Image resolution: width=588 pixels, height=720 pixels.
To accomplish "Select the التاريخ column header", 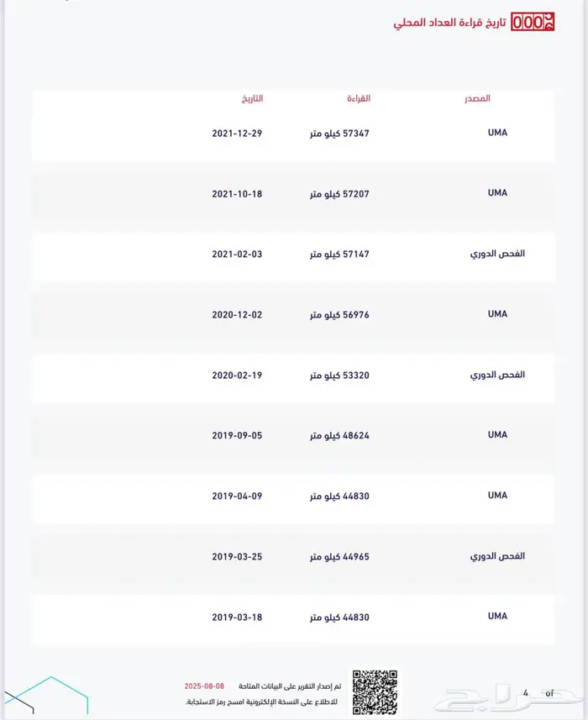I will tap(252, 98).
